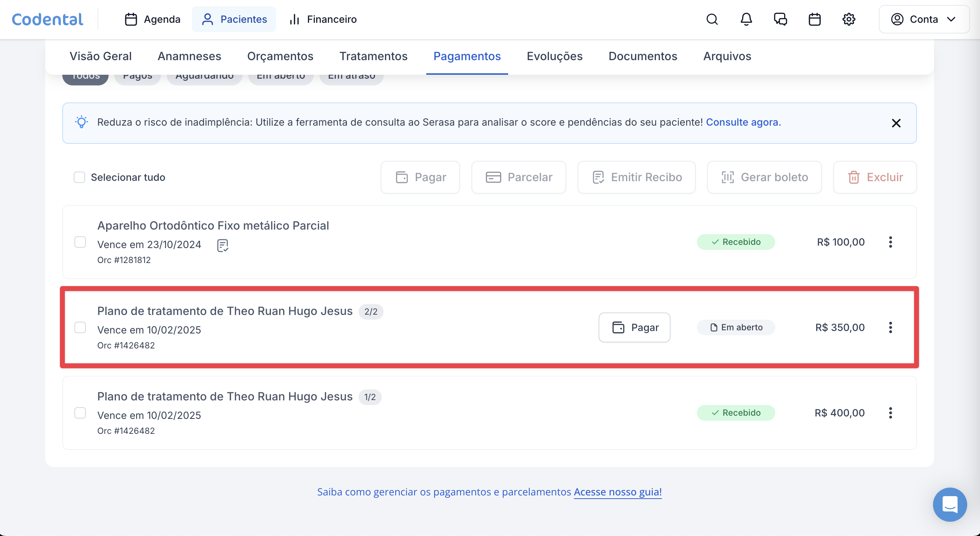Open three-dot menu for R$ 400,00 payment

point(890,413)
